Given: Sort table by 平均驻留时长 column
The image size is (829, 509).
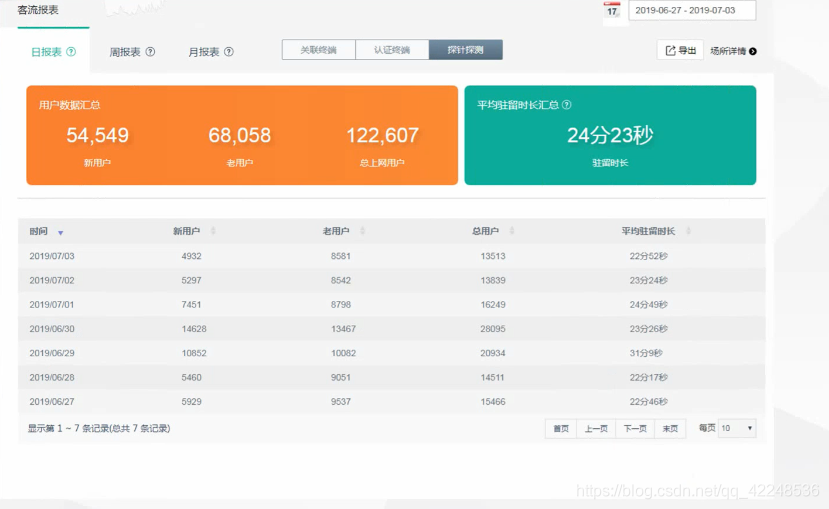Looking at the screenshot, I should click(x=688, y=231).
